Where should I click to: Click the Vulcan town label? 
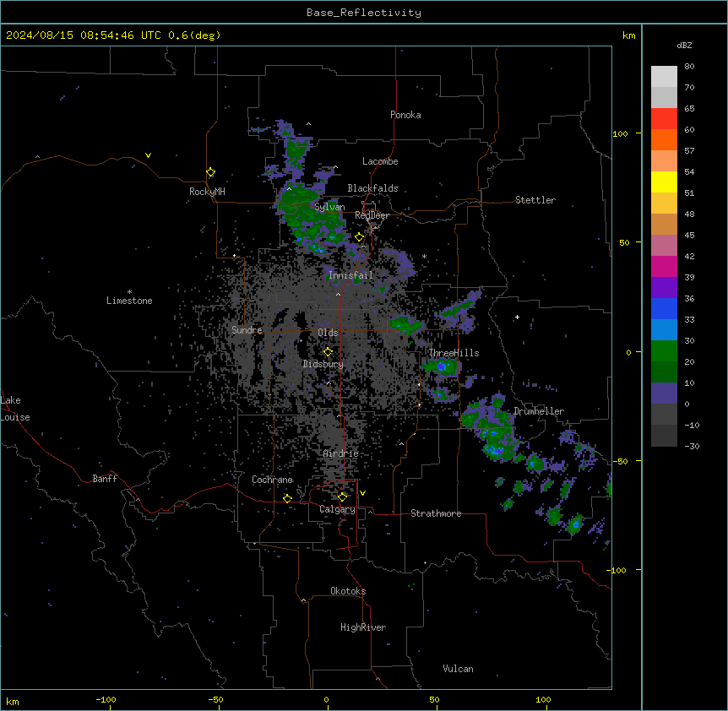point(459,669)
